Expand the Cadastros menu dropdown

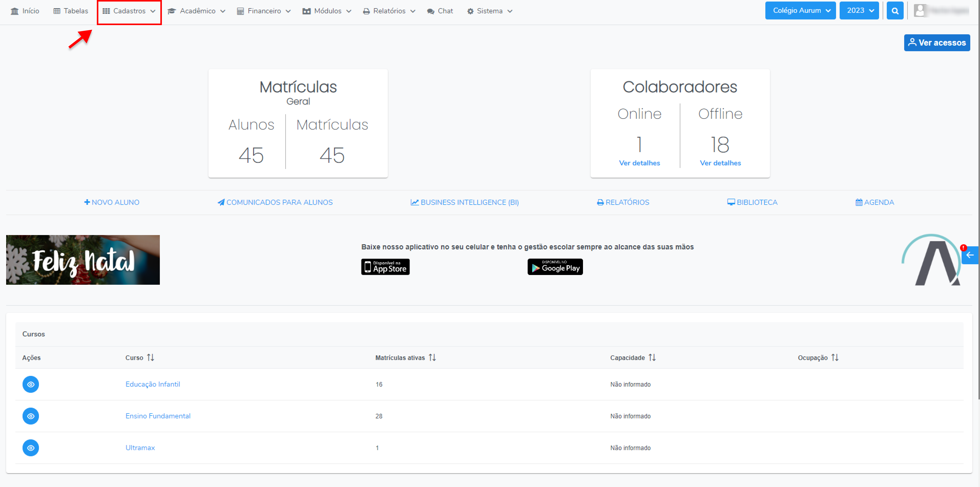[129, 11]
